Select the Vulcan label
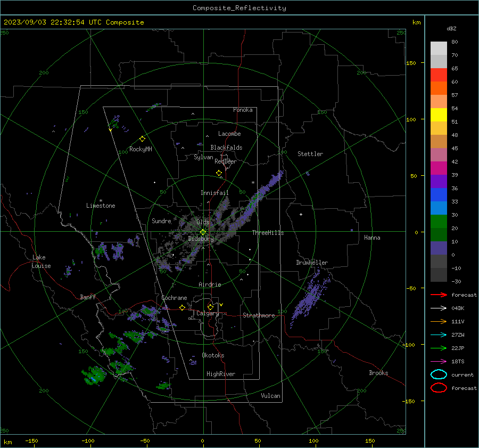Image resolution: width=479 pixels, height=448 pixels. (x=270, y=396)
